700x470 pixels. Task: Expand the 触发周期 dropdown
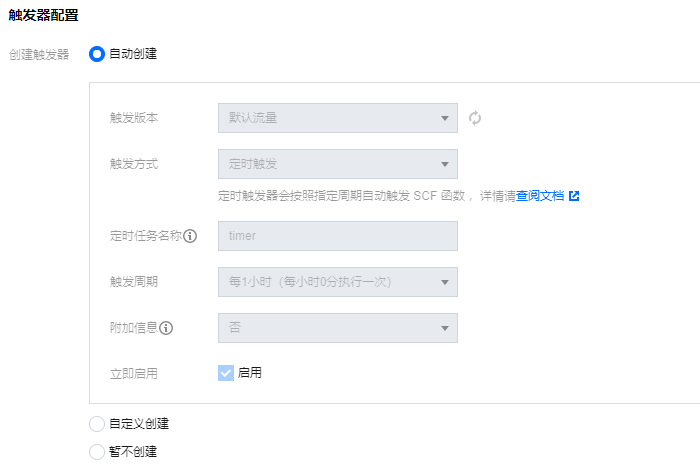(x=338, y=282)
